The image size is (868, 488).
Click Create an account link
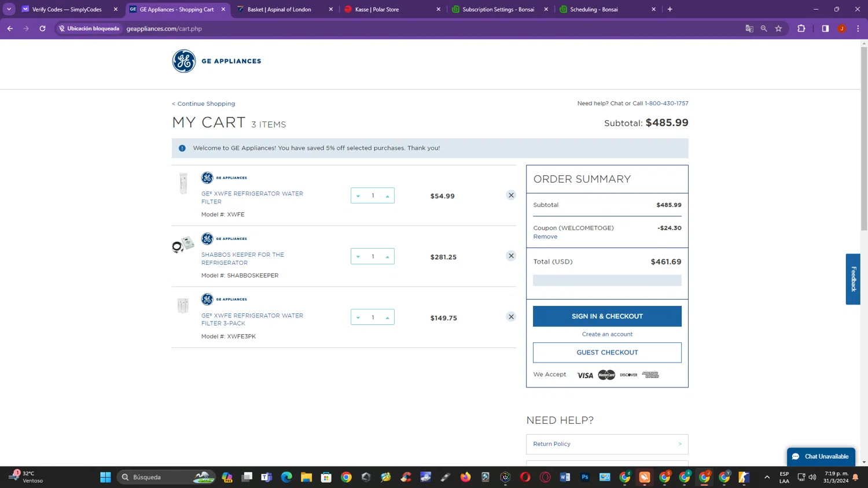607,334
